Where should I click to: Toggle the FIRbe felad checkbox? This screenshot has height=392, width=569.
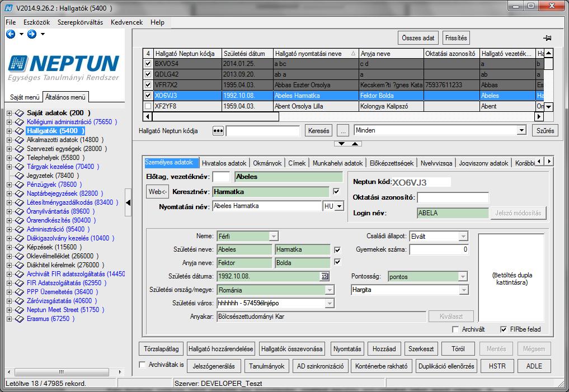point(504,329)
